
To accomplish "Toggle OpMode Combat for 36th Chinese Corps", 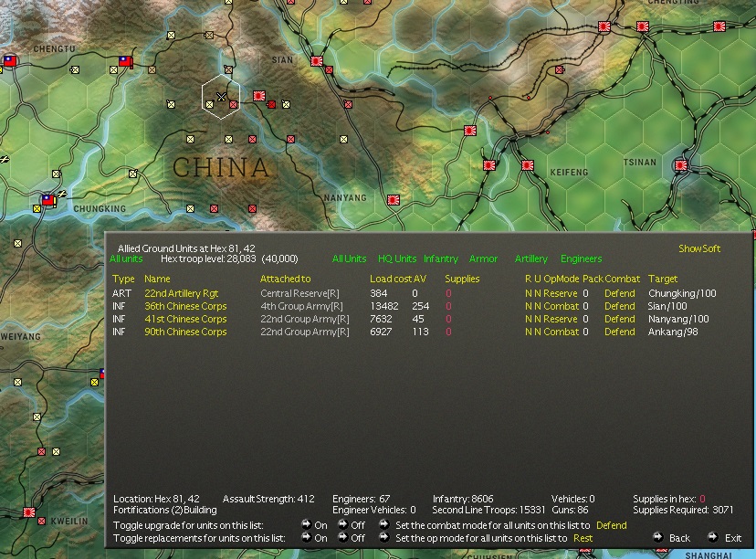I will point(561,306).
